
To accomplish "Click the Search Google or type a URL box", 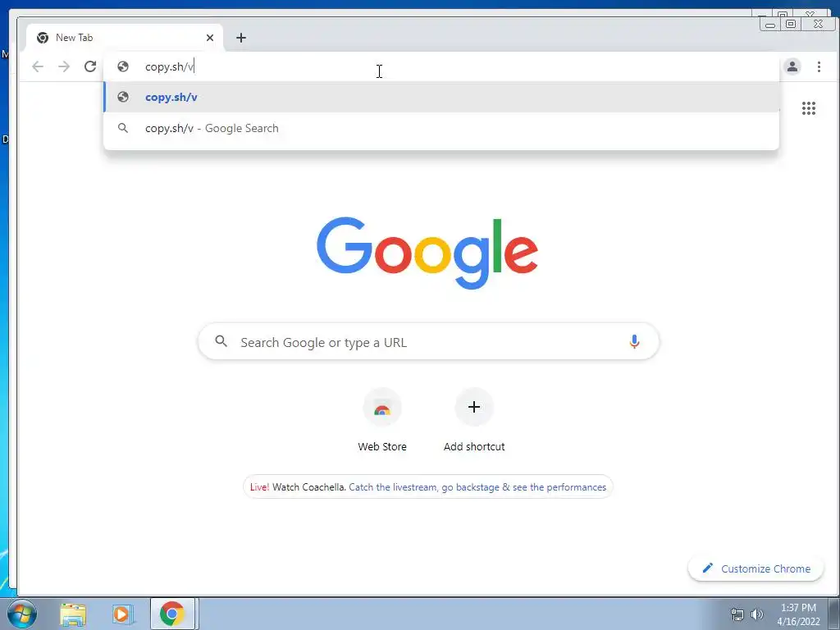I will [428, 342].
